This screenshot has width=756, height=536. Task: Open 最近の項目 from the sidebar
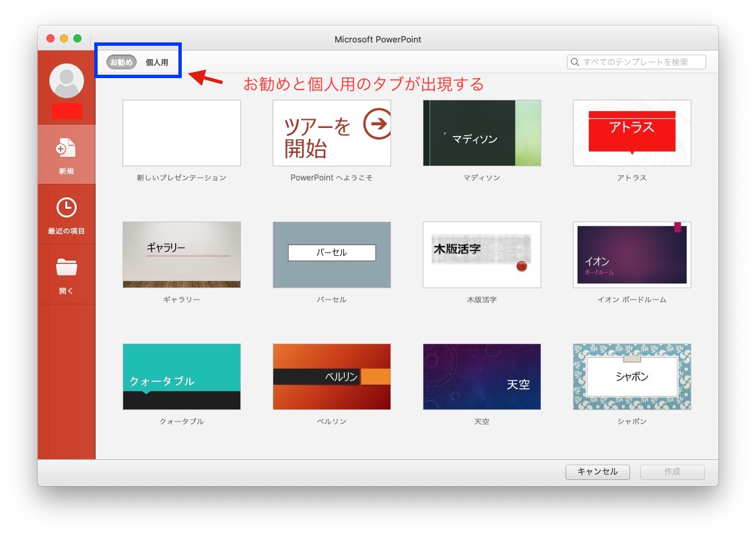tap(66, 213)
